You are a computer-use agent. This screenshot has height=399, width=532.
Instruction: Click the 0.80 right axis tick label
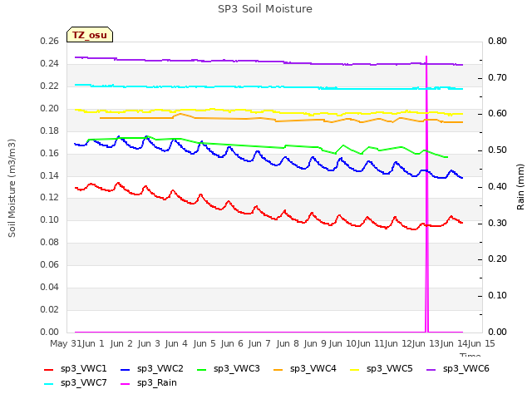497,41
